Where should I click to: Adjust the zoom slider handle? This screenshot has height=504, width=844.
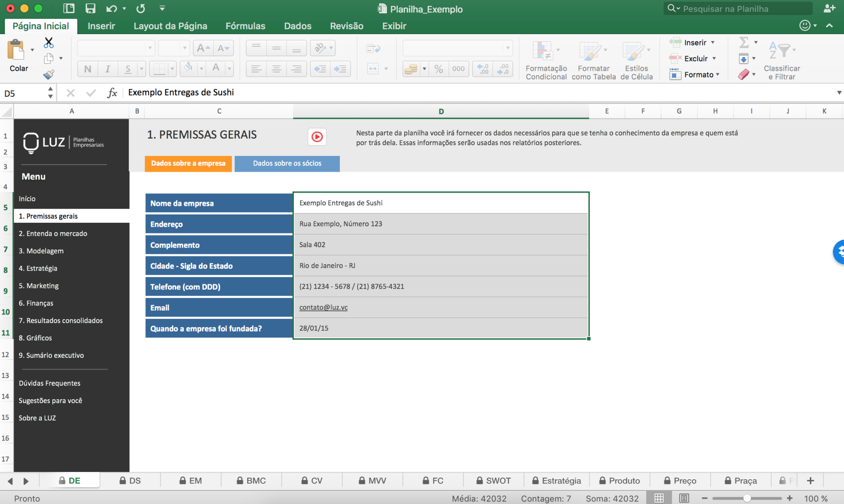(x=747, y=498)
